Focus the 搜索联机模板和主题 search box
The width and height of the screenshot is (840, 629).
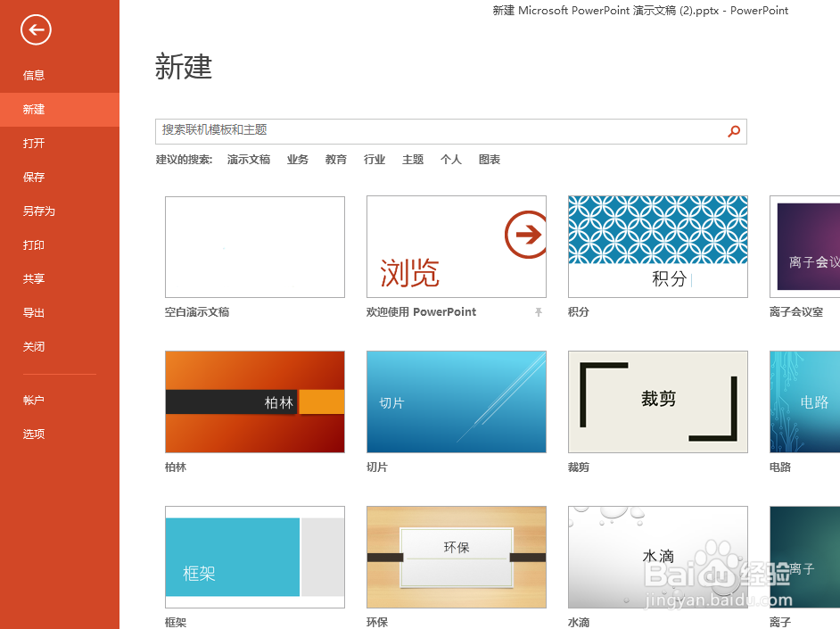tap(451, 131)
